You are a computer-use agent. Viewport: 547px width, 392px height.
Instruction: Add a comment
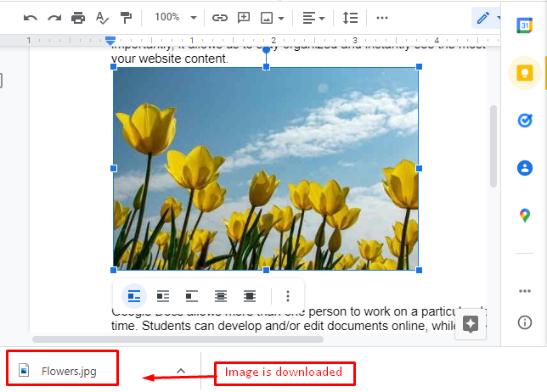coord(244,18)
